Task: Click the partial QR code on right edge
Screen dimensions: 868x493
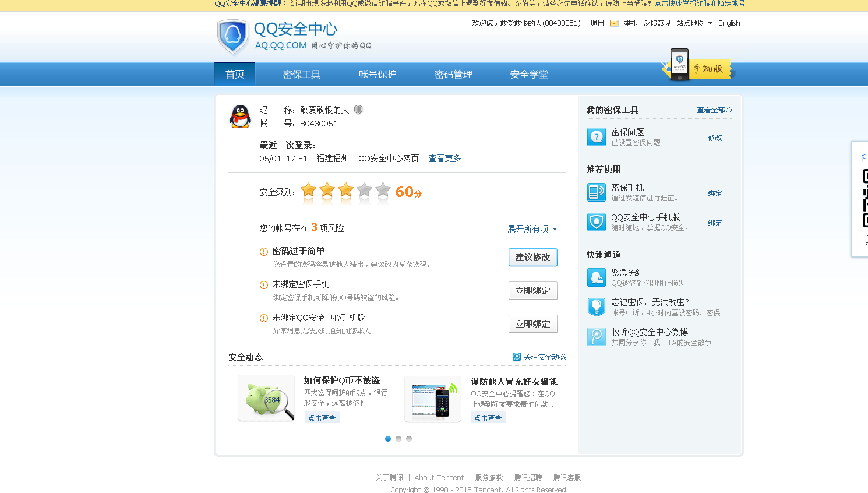Action: [865, 198]
